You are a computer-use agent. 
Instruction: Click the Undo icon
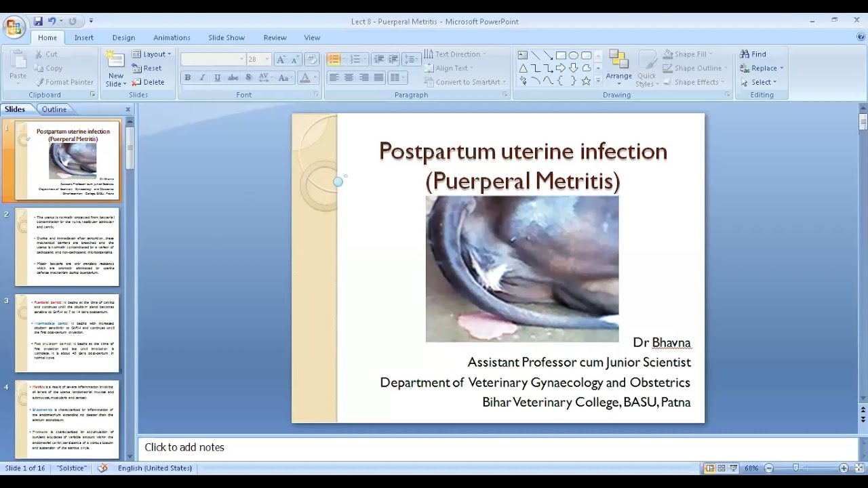pyautogui.click(x=50, y=22)
